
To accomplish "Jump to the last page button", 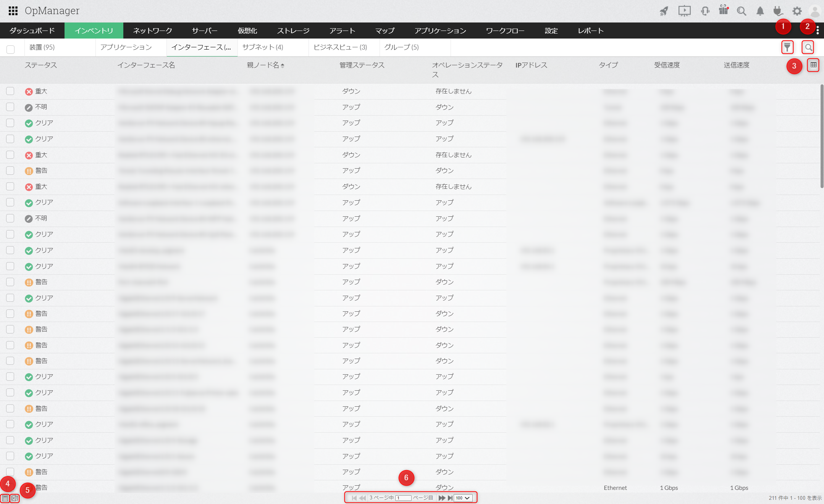I will [x=450, y=498].
